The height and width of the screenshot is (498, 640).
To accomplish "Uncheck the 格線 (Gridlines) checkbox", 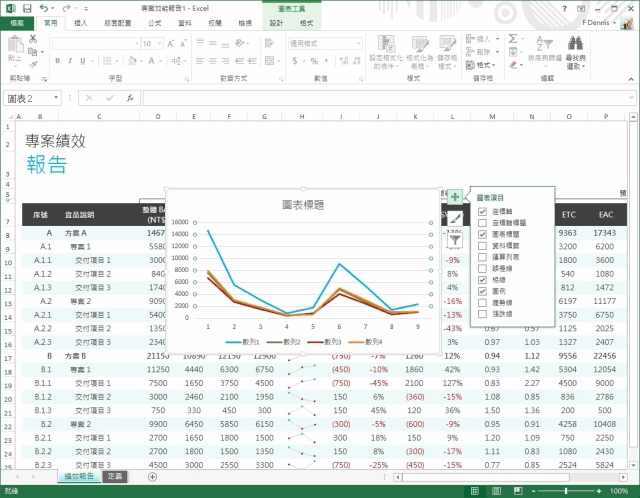I will [x=482, y=280].
